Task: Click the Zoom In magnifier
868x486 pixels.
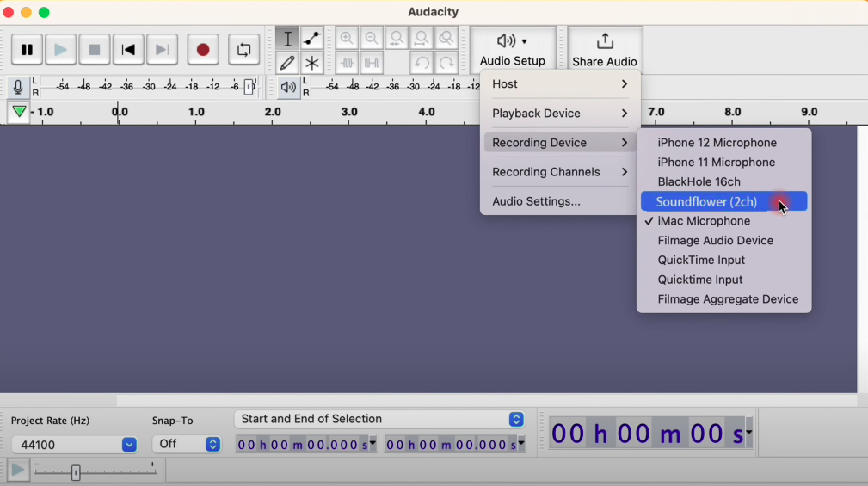Action: (347, 39)
